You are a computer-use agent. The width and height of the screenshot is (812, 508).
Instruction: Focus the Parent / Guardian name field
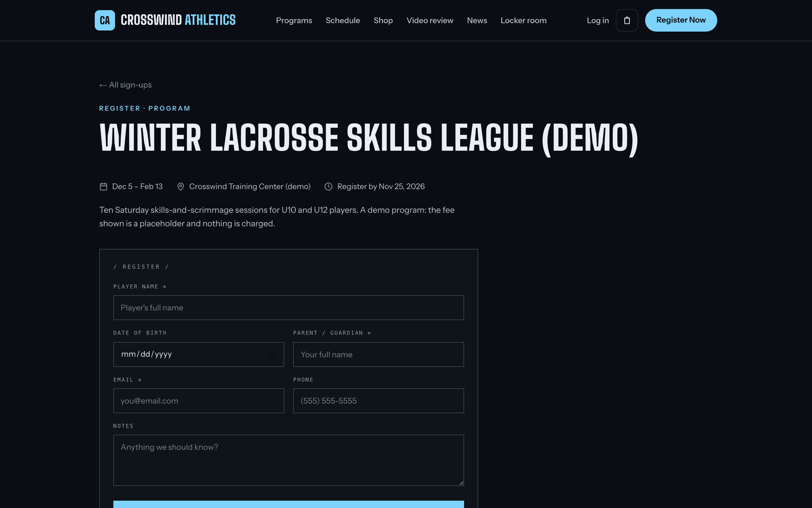tap(378, 354)
